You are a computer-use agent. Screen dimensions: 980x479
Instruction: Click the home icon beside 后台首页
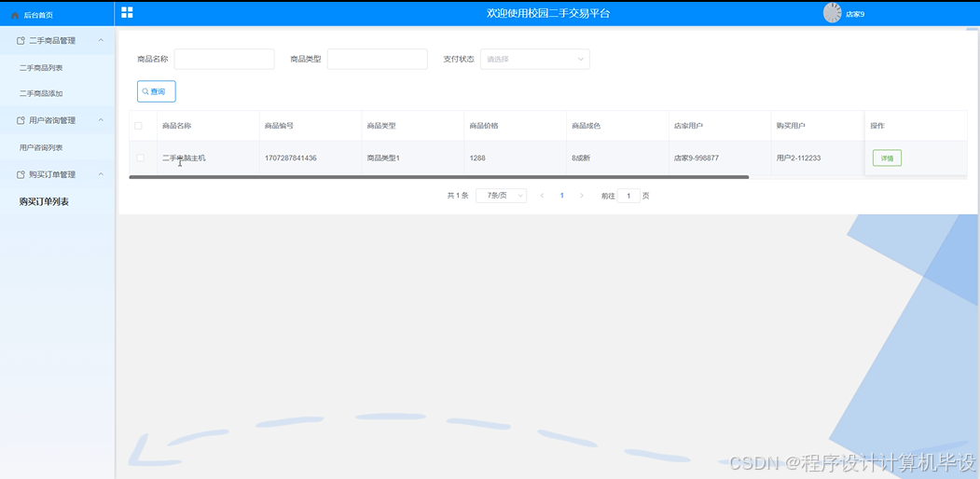point(15,15)
